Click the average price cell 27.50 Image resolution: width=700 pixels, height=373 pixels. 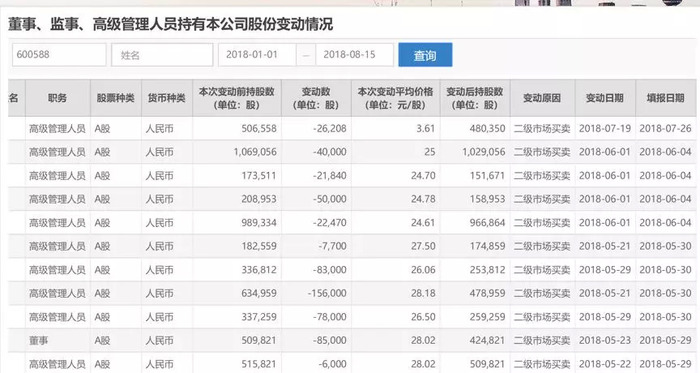tap(396, 246)
